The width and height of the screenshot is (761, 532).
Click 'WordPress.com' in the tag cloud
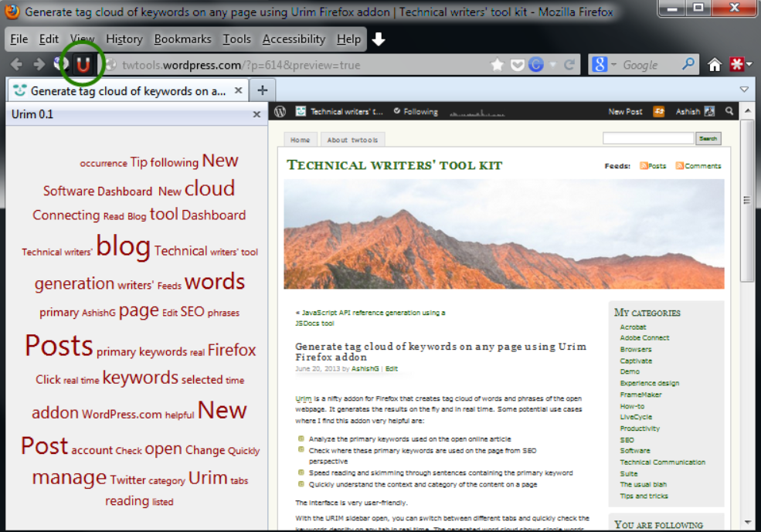[x=121, y=414]
